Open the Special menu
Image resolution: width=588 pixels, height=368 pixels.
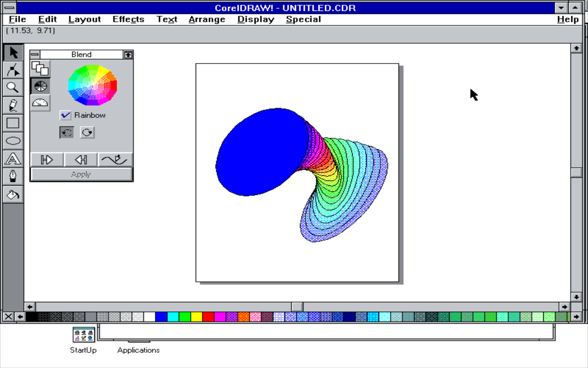click(304, 19)
